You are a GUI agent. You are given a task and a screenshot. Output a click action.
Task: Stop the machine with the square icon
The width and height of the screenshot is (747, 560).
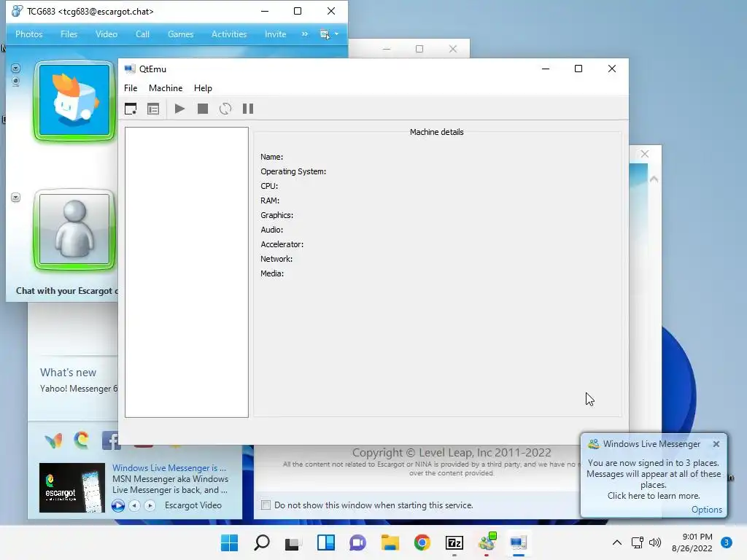pyautogui.click(x=203, y=109)
